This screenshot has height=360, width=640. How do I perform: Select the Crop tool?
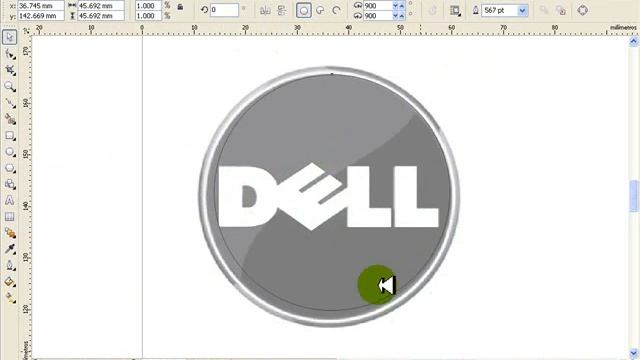coord(9,70)
